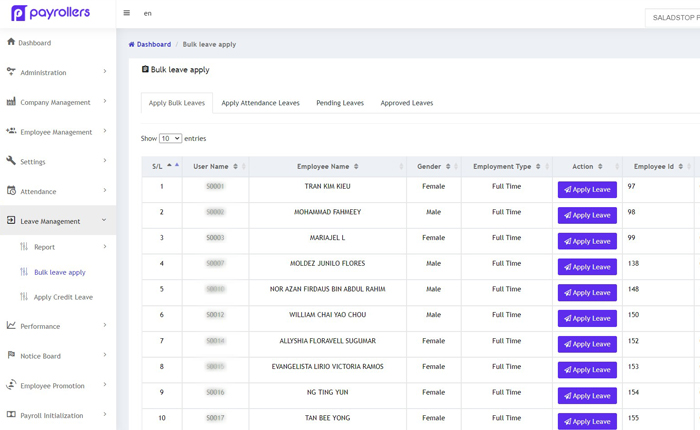The image size is (700, 430).
Task: Apply leave for TRAN KIM KIEU
Action: coord(587,190)
